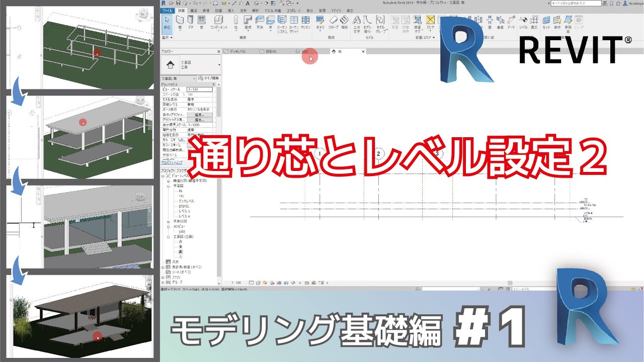Viewport: 644px width, 362px height.
Task: Select the 階段 (Stair) tool
Action: [x=344, y=22]
